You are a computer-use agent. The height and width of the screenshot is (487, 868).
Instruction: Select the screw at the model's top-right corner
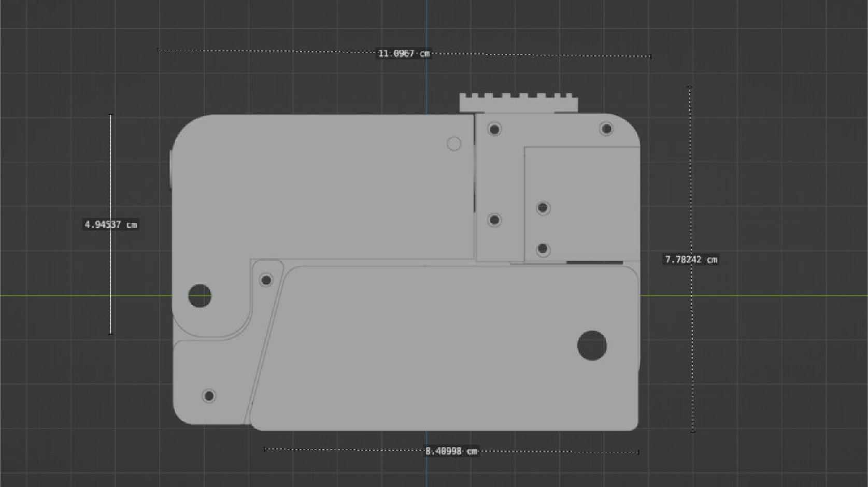pyautogui.click(x=606, y=128)
